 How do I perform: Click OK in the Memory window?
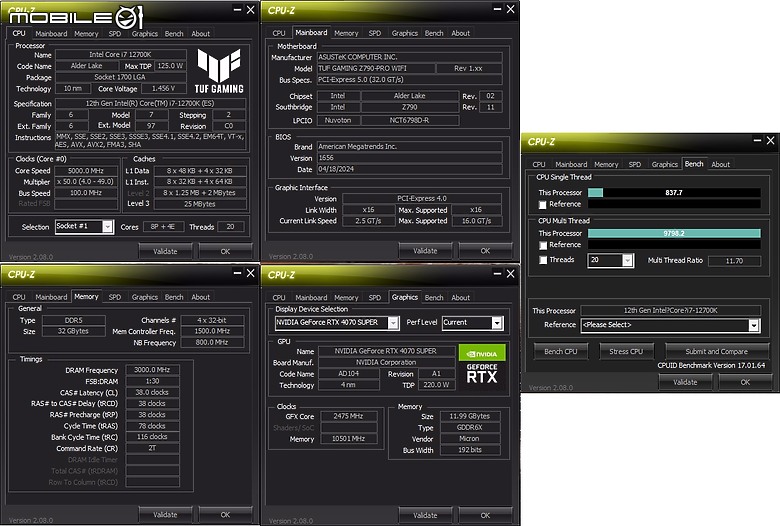click(225, 515)
